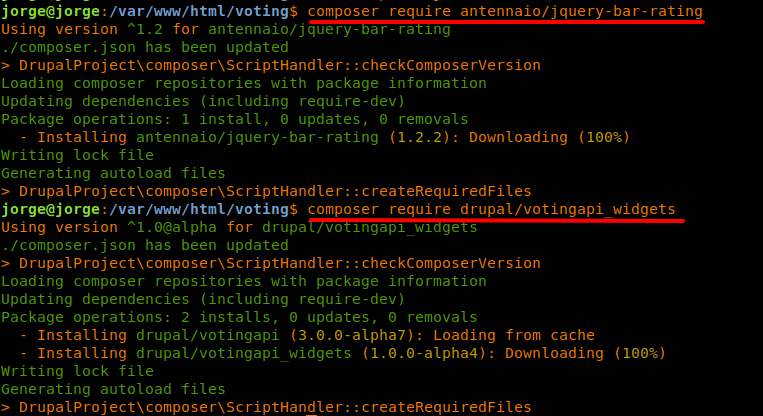Click the first './composer.json has been updated' line

click(x=145, y=47)
